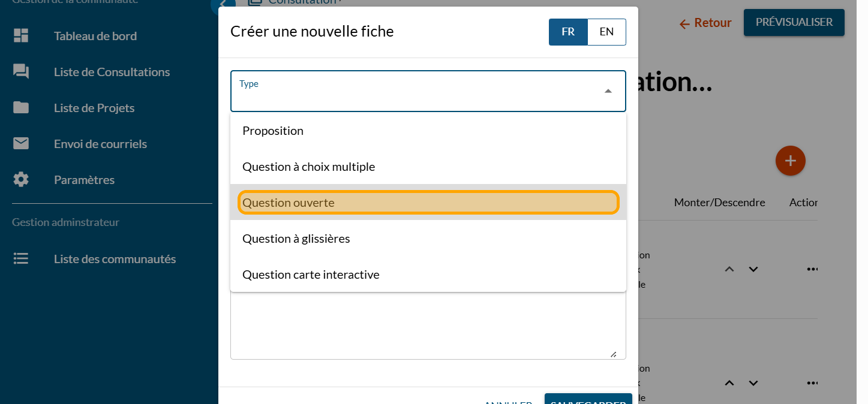Click the Liste des communautés list icon

click(x=21, y=259)
